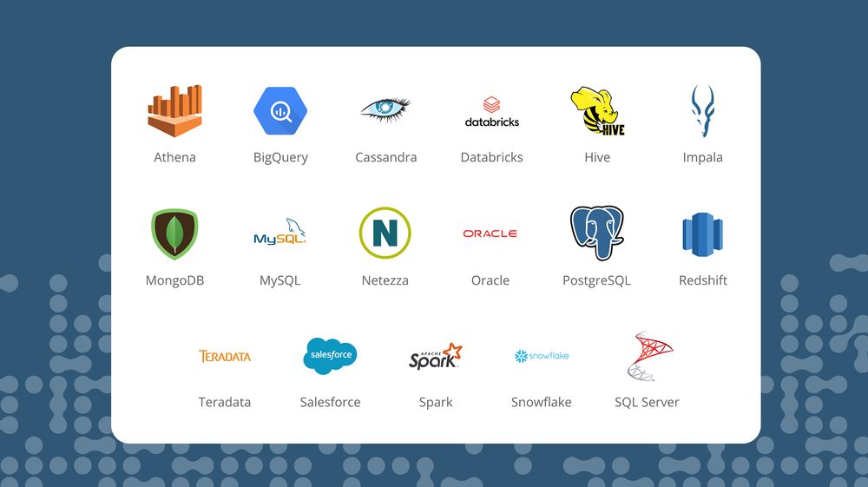Screen dimensions: 868x487
Task: Select the MySQL dolphin logo
Action: [280, 233]
